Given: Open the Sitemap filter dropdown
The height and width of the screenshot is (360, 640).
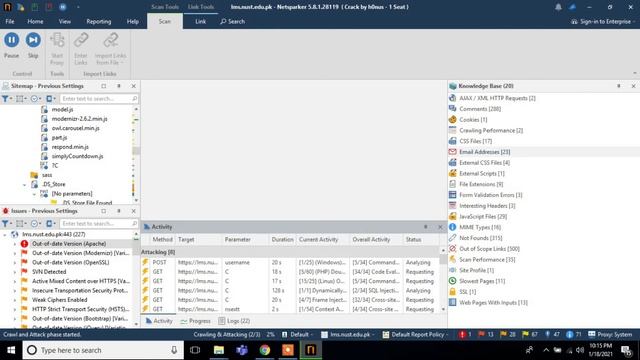Looking at the screenshot, I should tap(7, 99).
